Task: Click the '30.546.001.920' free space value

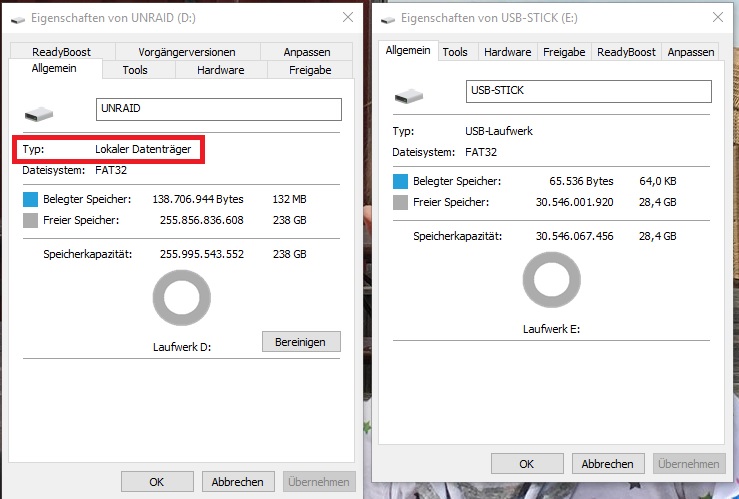Action: (x=575, y=202)
